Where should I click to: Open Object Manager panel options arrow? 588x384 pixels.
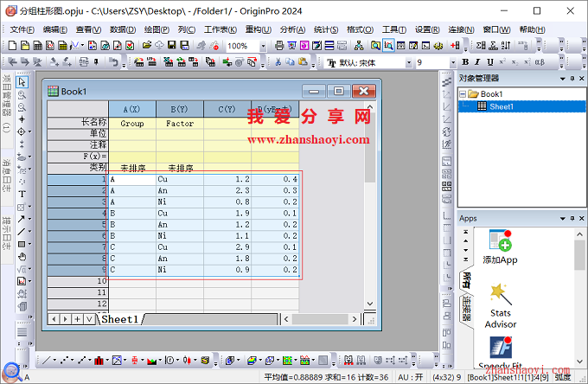tap(563, 79)
